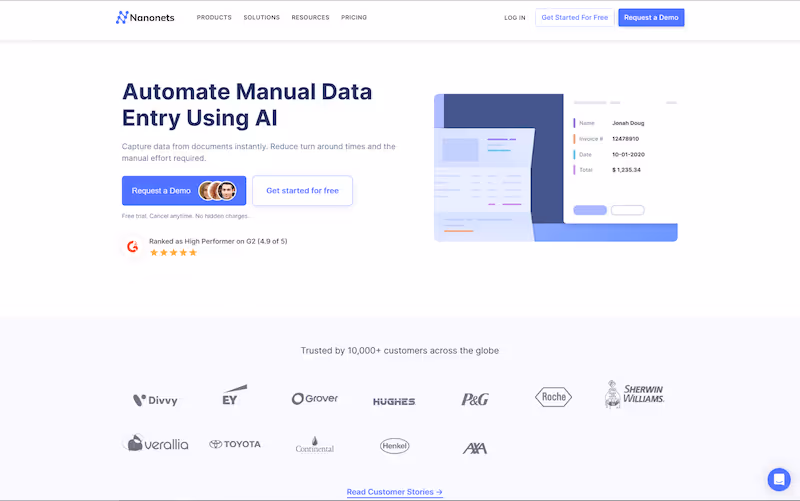Image resolution: width=800 pixels, height=501 pixels.
Task: Click the Nanonets logo in header
Action: 145,17
